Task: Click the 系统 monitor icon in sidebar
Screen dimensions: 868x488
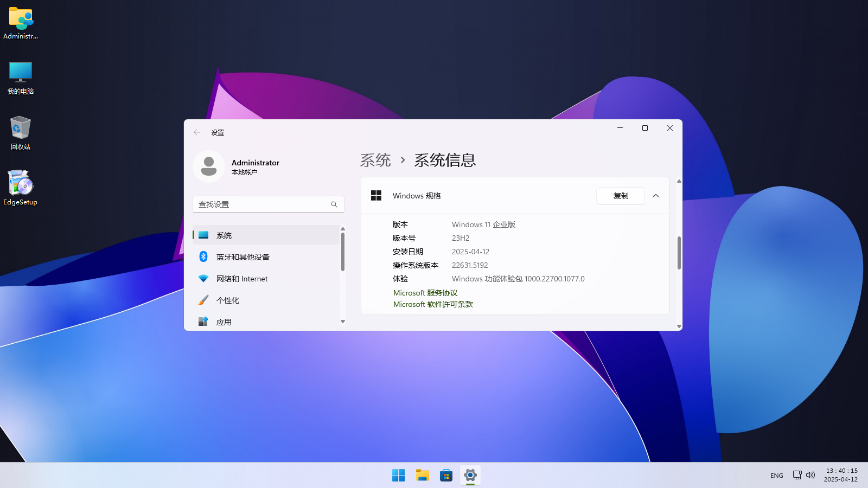Action: coord(203,235)
